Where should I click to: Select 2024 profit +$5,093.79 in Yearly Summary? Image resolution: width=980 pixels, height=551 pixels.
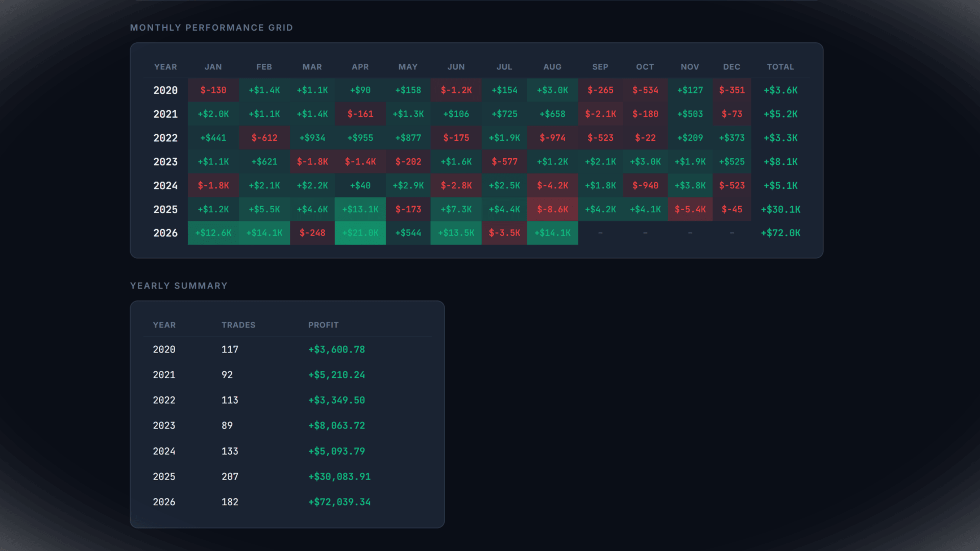tap(336, 452)
